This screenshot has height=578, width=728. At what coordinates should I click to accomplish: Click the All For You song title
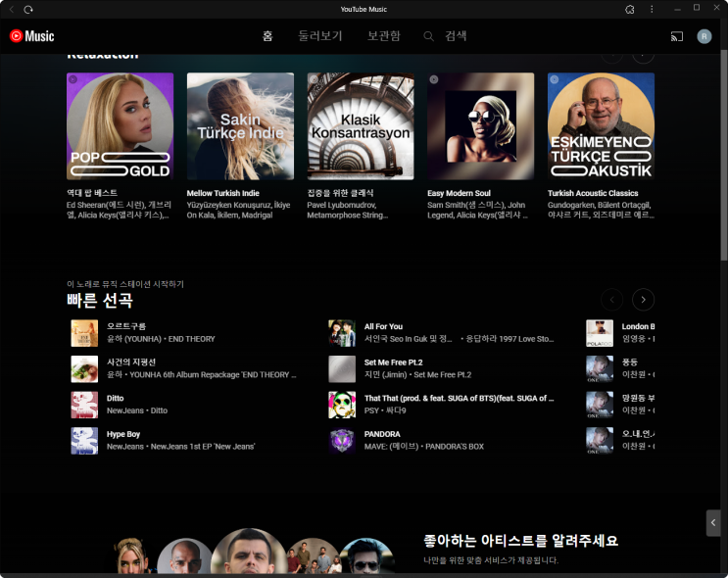[383, 326]
